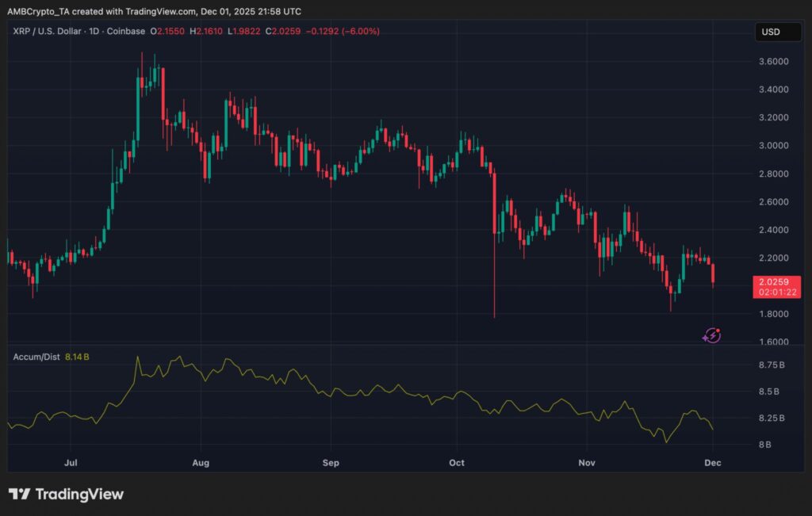This screenshot has width=812, height=516.
Task: Click the red dot on the alert icon
Action: pyautogui.click(x=718, y=330)
